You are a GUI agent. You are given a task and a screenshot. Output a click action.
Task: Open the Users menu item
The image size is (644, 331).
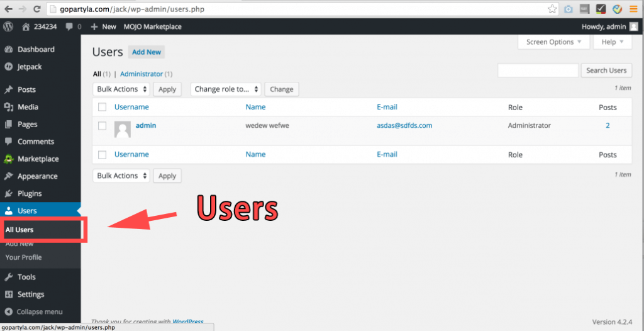40,211
